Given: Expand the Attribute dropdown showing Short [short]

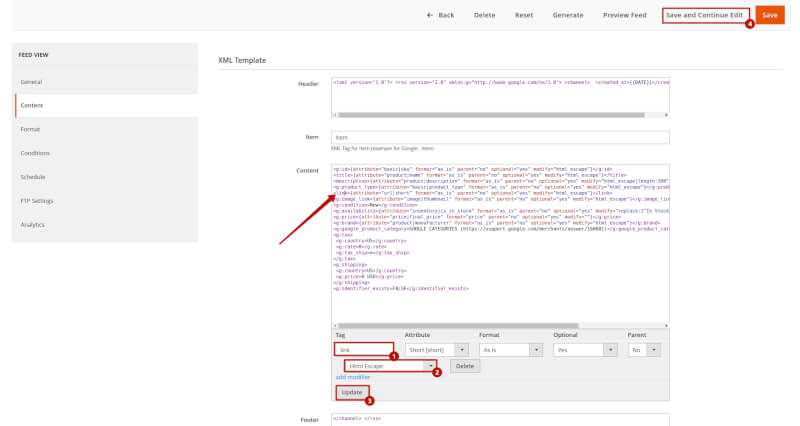Looking at the screenshot, I should pyautogui.click(x=436, y=350).
